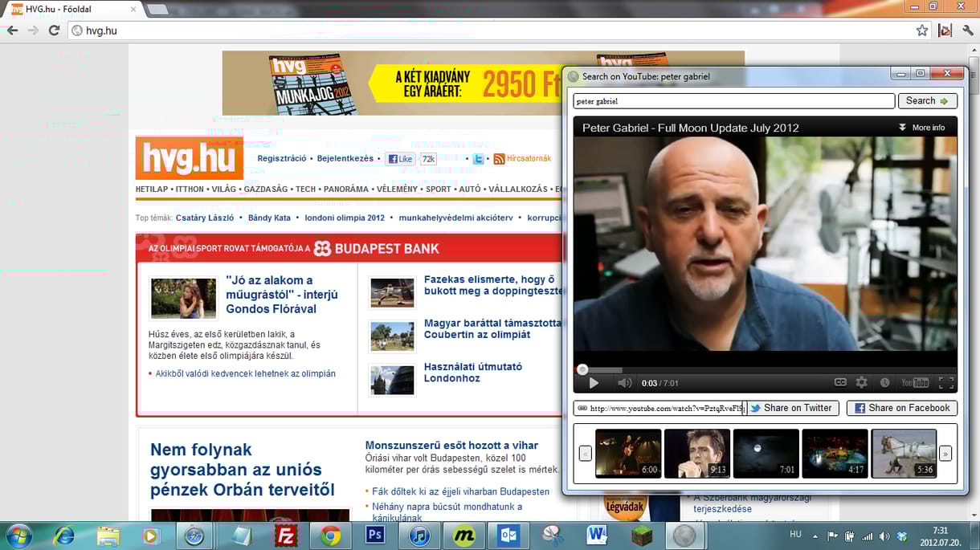Screen dimensions: 980x550
Task: Click the hvg.hu address bar
Action: [498, 31]
